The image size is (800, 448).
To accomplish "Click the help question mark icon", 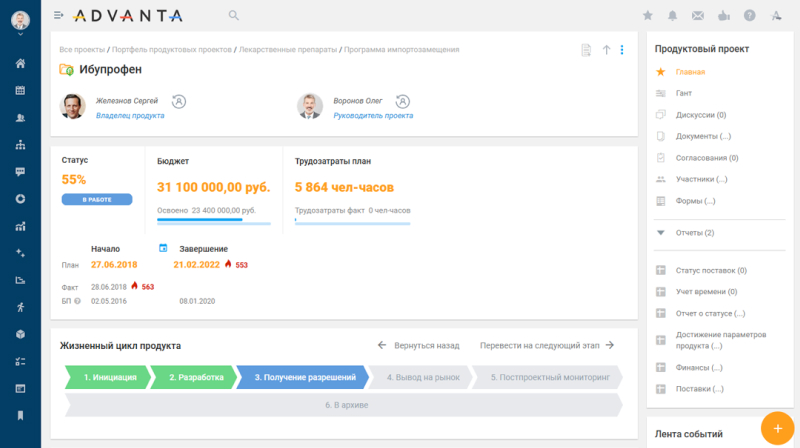I will coord(749,16).
